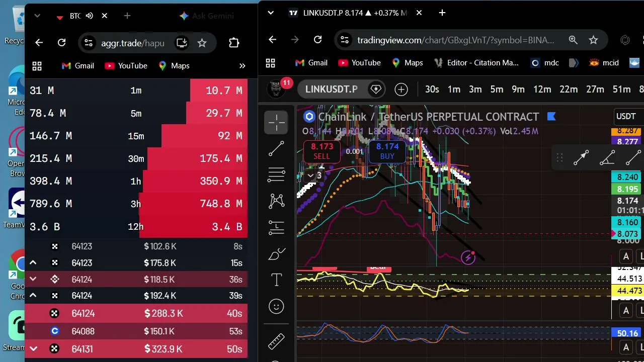The image size is (644, 362).
Task: View site information for tradingview.com
Action: point(344,40)
